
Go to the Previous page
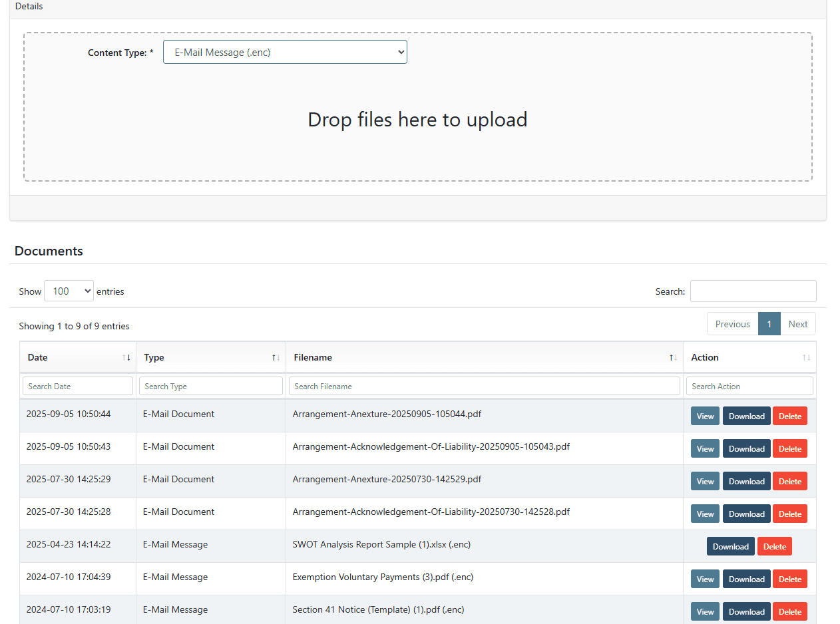coord(732,324)
